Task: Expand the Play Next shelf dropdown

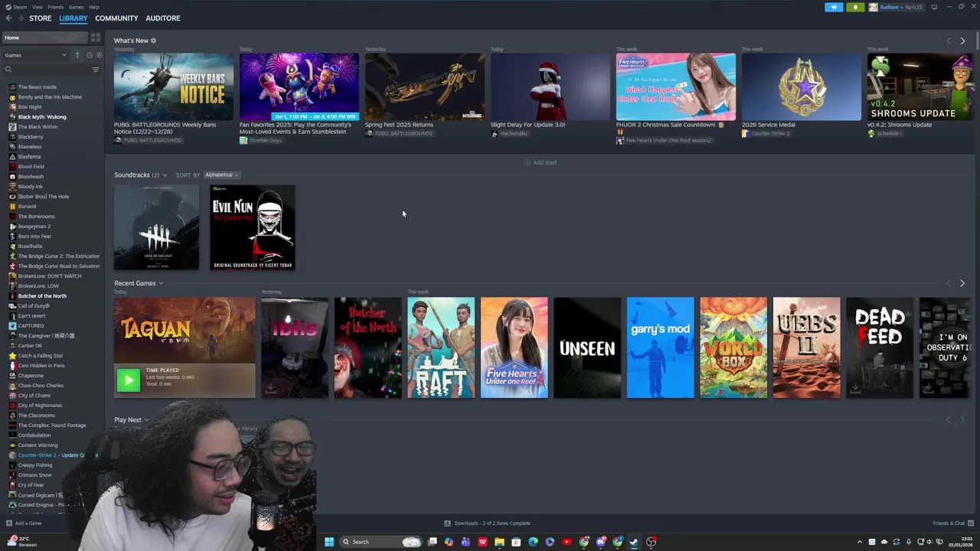Action: [146, 420]
